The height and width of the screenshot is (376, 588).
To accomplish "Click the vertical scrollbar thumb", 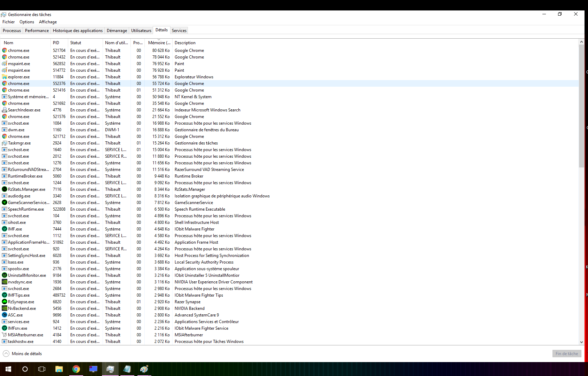I will [x=581, y=106].
